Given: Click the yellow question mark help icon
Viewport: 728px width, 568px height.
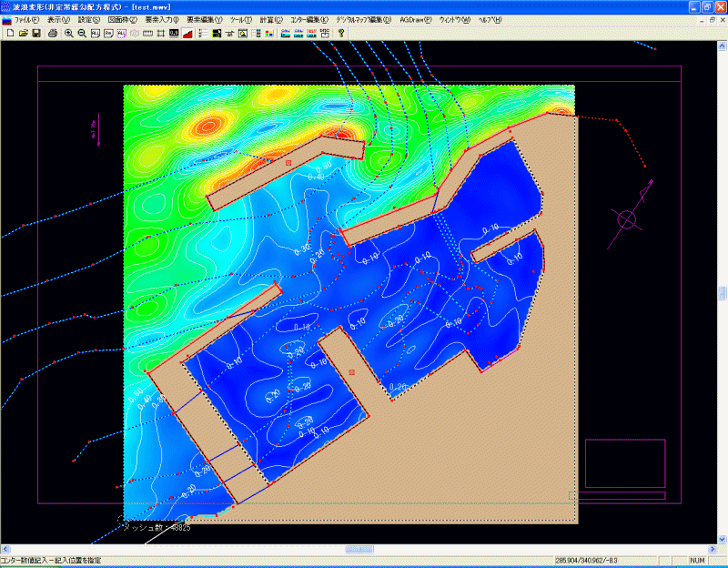Looking at the screenshot, I should coord(342,33).
